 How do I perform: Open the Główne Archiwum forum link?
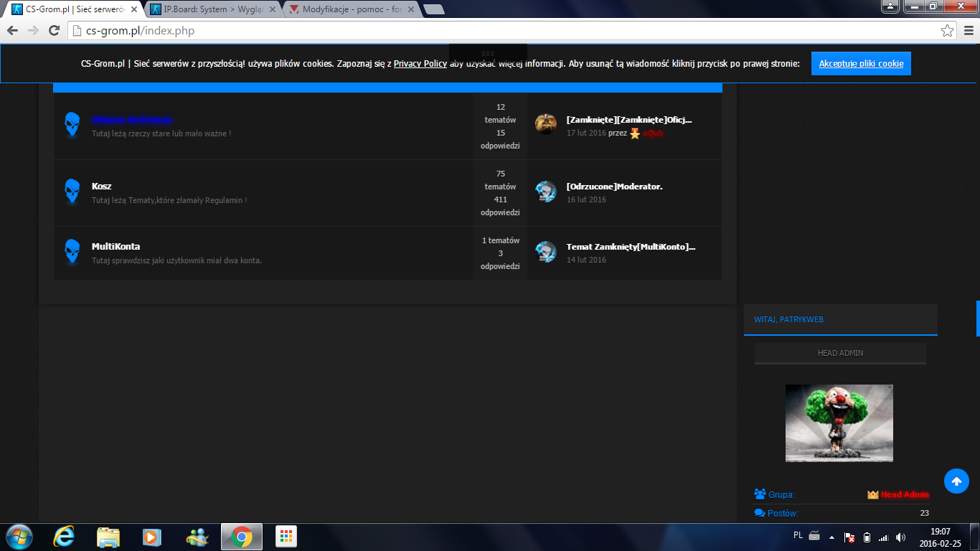[132, 119]
